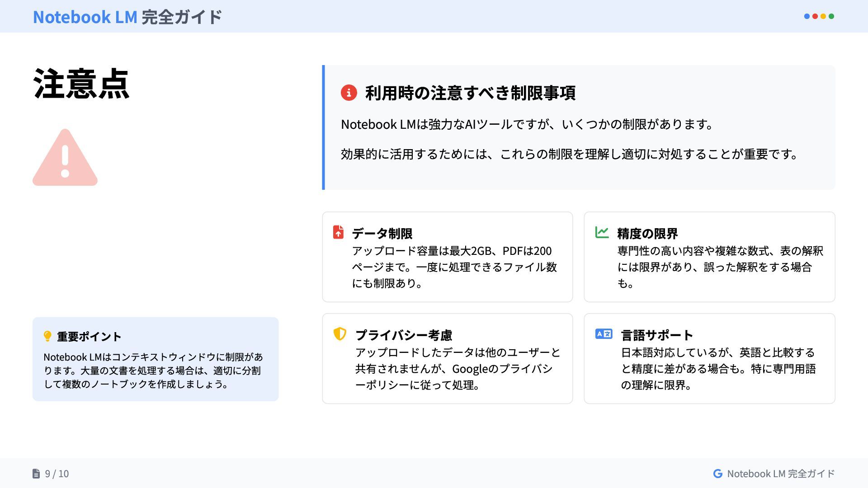The image size is (868, 488).
Task: Click the red file upload icon
Action: 338,232
